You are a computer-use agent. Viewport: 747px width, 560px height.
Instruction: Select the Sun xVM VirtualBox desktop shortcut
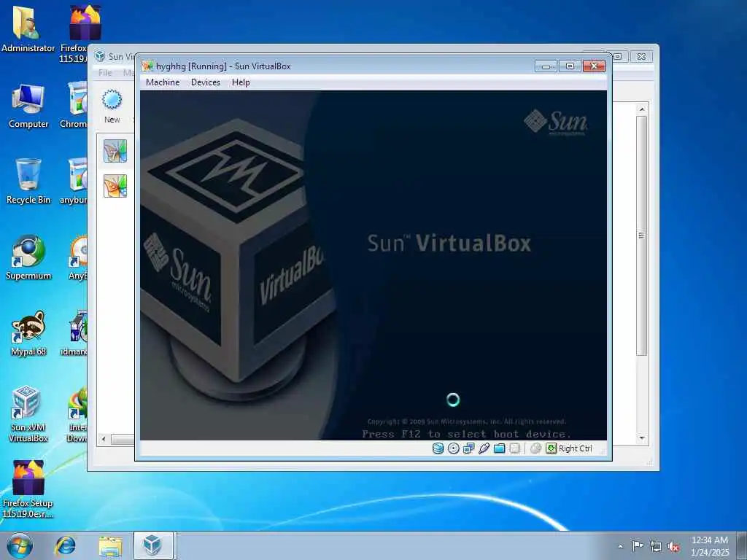28,414
